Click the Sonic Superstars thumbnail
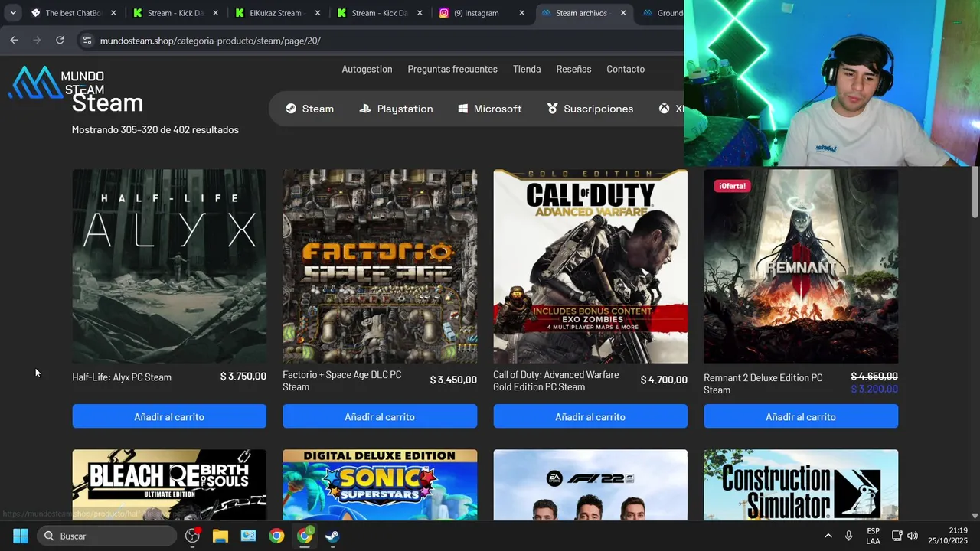The width and height of the screenshot is (980, 551). coord(380,484)
